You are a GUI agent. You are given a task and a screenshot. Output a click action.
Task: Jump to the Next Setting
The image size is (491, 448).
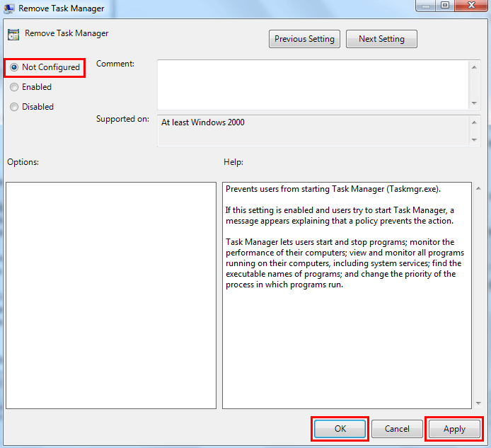(381, 39)
